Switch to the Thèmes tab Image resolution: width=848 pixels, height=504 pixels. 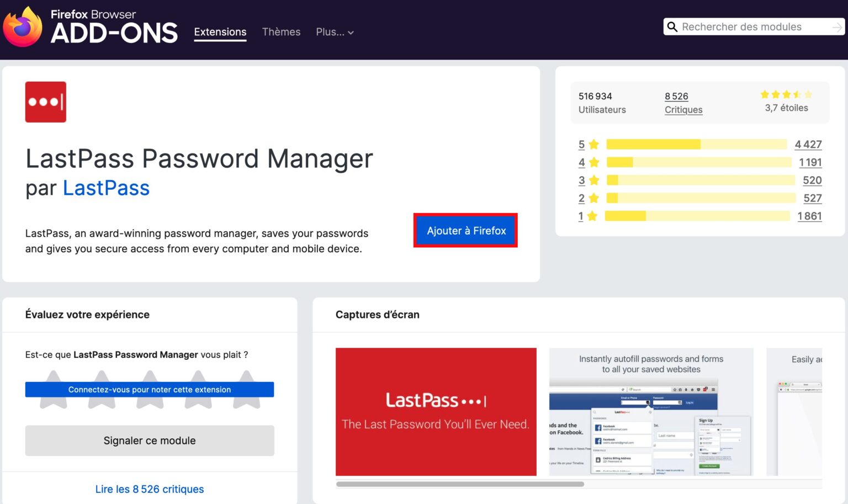point(281,32)
